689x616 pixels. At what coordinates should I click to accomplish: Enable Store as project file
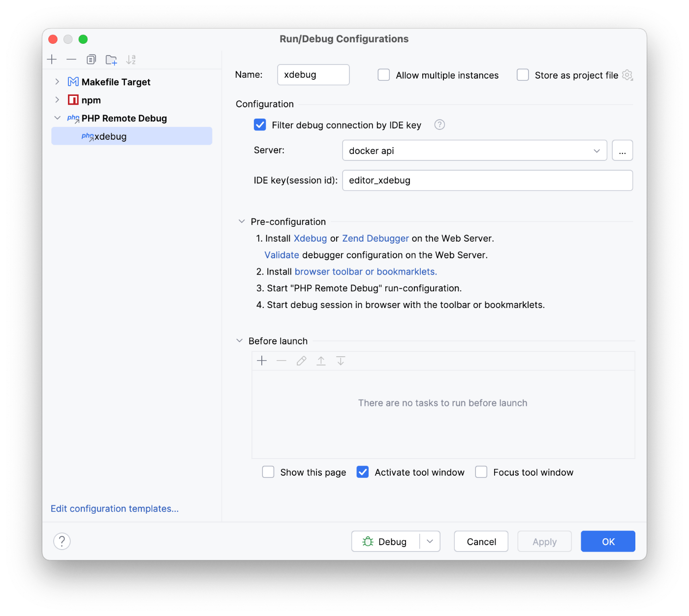pyautogui.click(x=523, y=75)
